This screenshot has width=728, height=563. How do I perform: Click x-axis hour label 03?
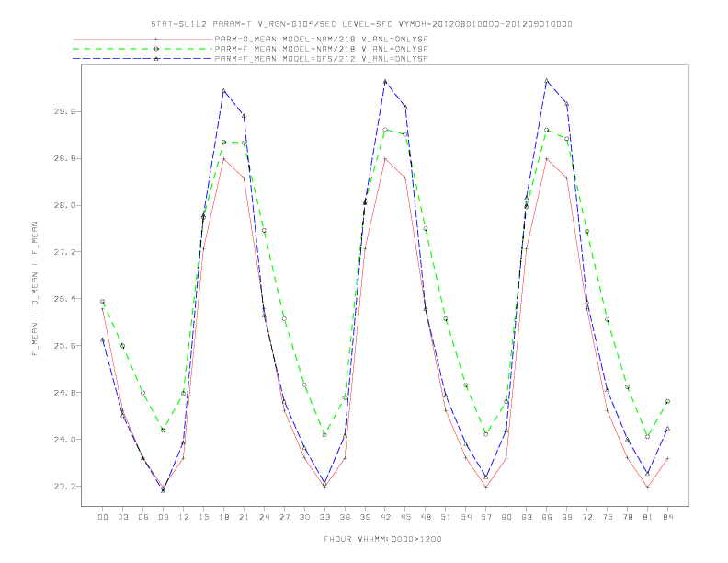pyautogui.click(x=122, y=517)
